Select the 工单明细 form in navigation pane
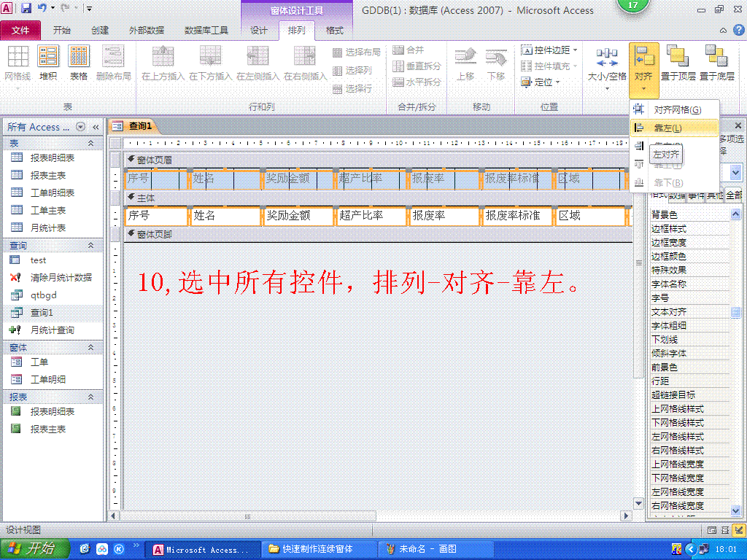Image resolution: width=747 pixels, height=560 pixels. (x=53, y=379)
